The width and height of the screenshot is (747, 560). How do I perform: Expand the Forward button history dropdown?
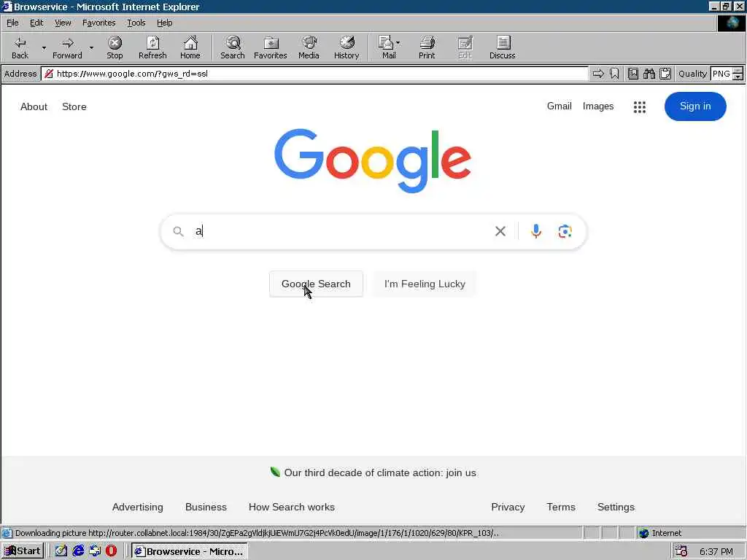(x=91, y=47)
